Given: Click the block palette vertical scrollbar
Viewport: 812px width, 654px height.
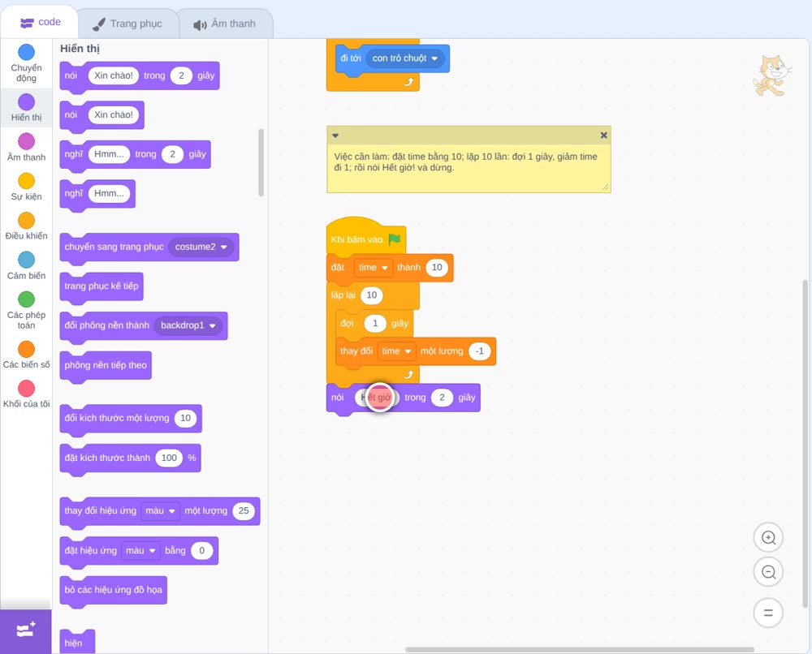Looking at the screenshot, I should 261,162.
